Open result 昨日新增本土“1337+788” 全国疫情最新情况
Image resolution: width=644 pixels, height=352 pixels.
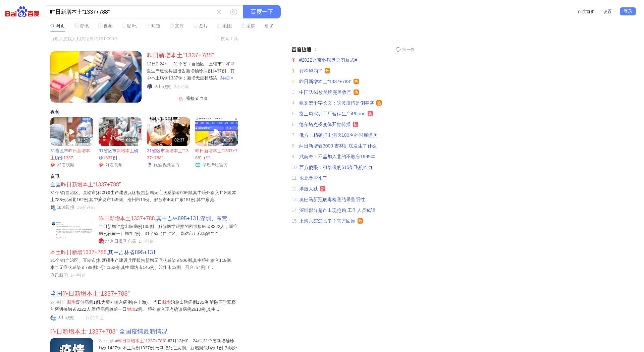(x=109, y=331)
